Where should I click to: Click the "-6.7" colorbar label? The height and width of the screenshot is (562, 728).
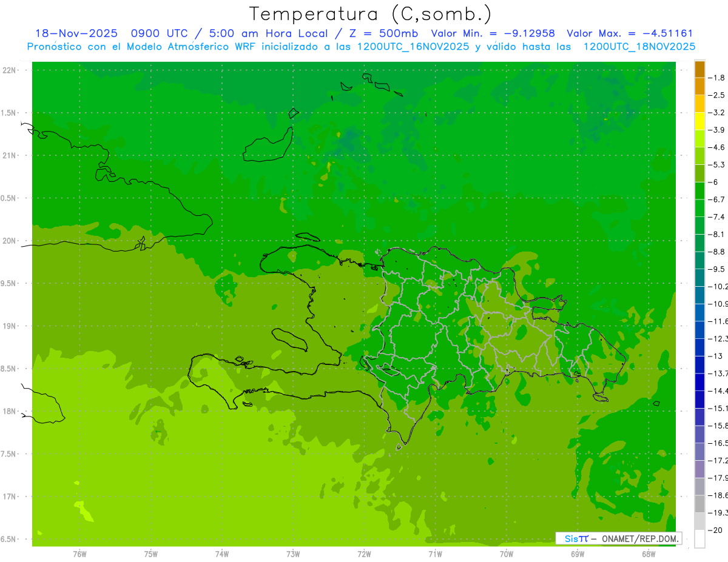[716, 199]
